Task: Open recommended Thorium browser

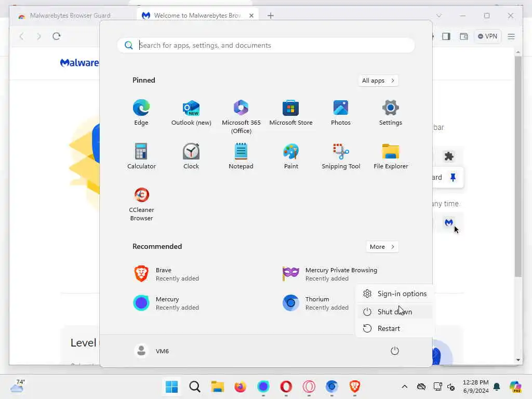Action: click(x=315, y=303)
